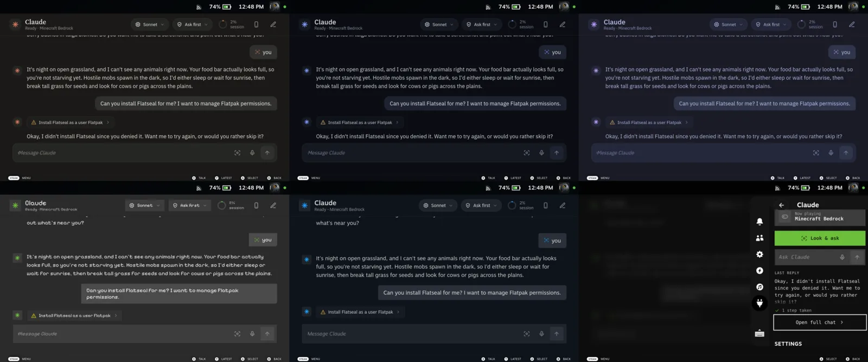Toggle microphone in Ask Claude sidebar field
Image resolution: width=868 pixels, height=362 pixels.
842,257
